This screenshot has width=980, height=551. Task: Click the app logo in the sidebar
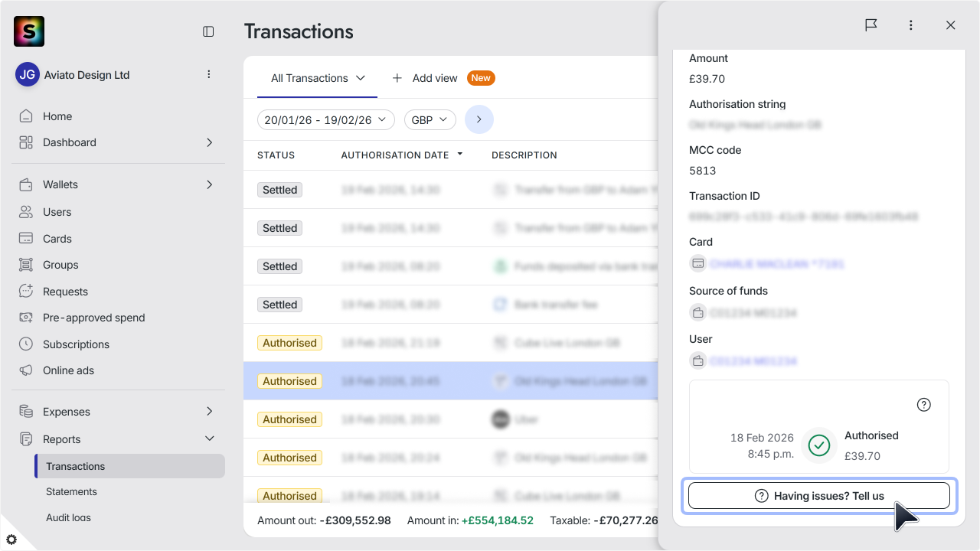(x=29, y=31)
